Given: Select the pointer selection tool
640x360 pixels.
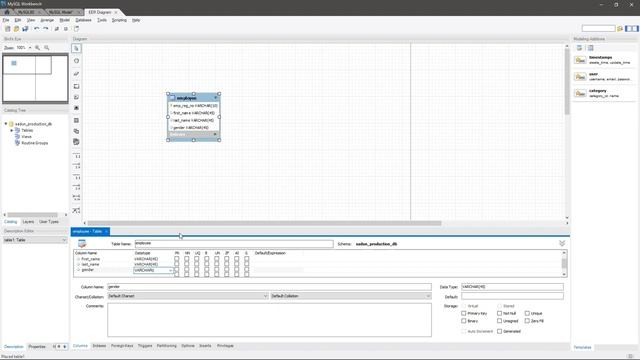Looking at the screenshot, I should pos(76,49).
